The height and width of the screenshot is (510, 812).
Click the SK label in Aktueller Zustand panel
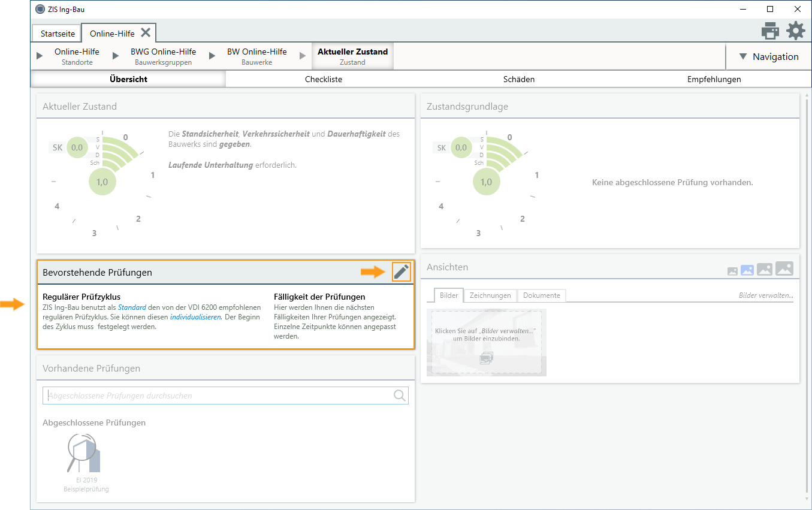tap(58, 147)
